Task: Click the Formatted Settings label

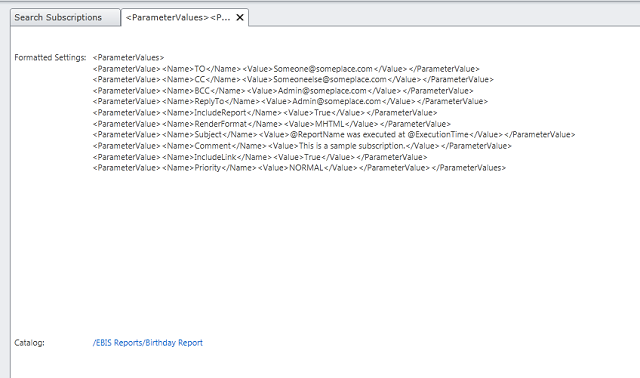Action: 50,58
